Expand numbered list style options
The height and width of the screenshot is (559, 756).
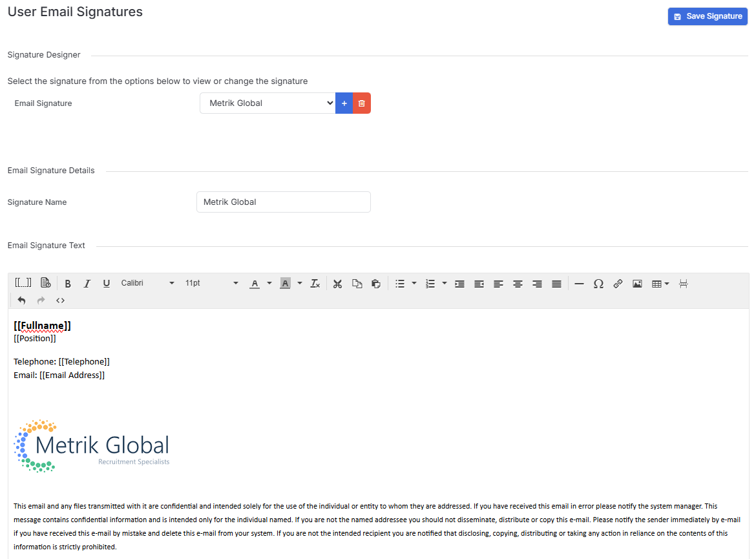point(445,283)
